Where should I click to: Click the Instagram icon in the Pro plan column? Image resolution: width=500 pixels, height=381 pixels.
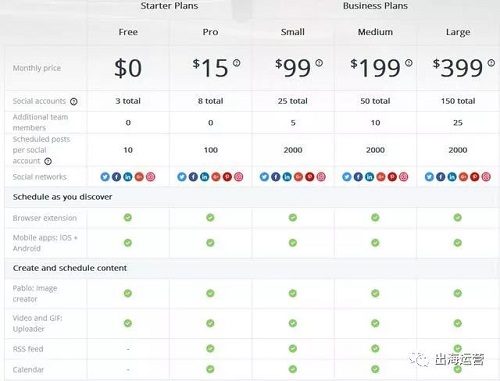point(238,177)
